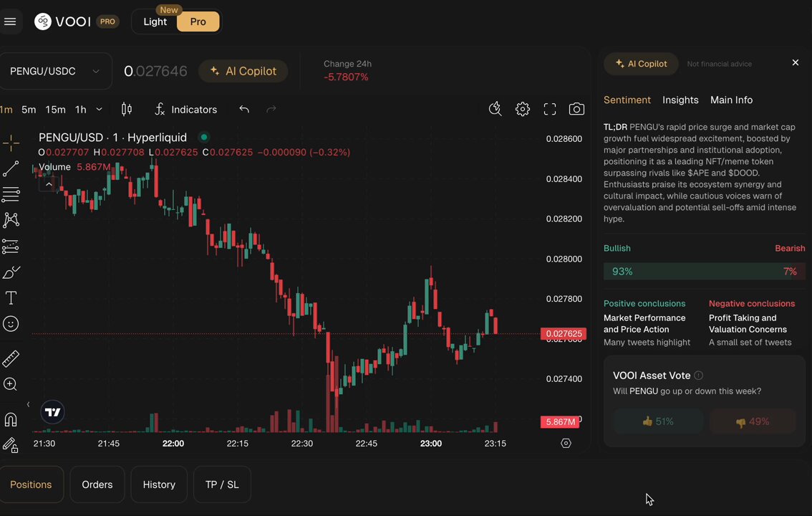The height and width of the screenshot is (516, 812).
Task: Select the pattern drawing tool
Action: coord(11,220)
